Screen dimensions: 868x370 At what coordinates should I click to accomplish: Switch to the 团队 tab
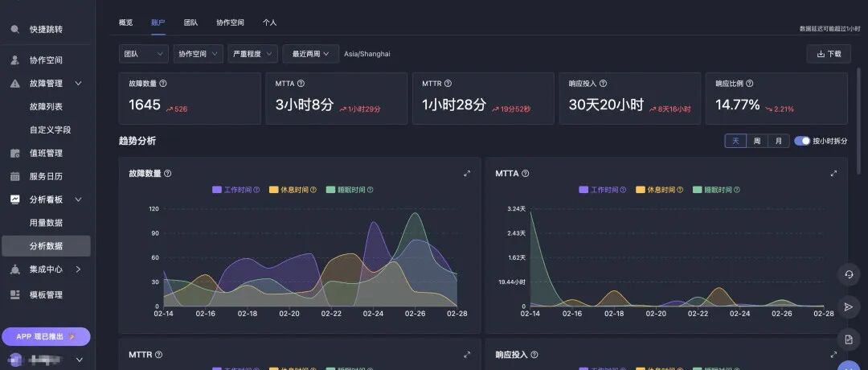[191, 23]
